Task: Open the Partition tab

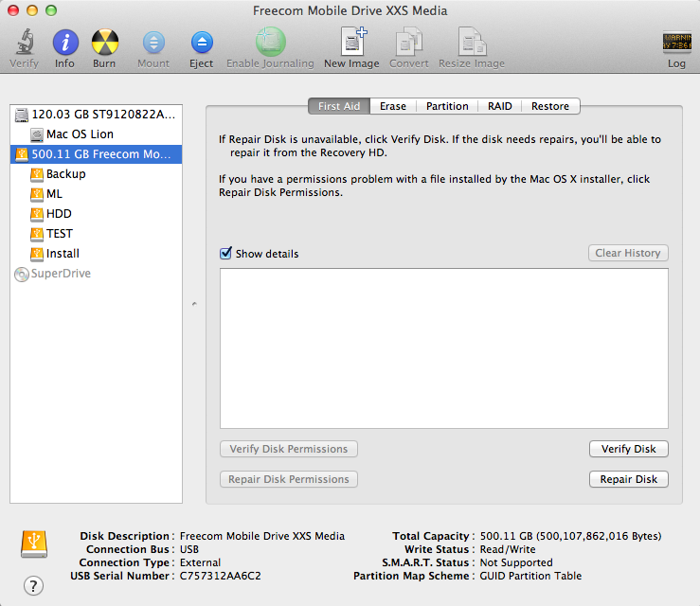Action: click(x=447, y=106)
